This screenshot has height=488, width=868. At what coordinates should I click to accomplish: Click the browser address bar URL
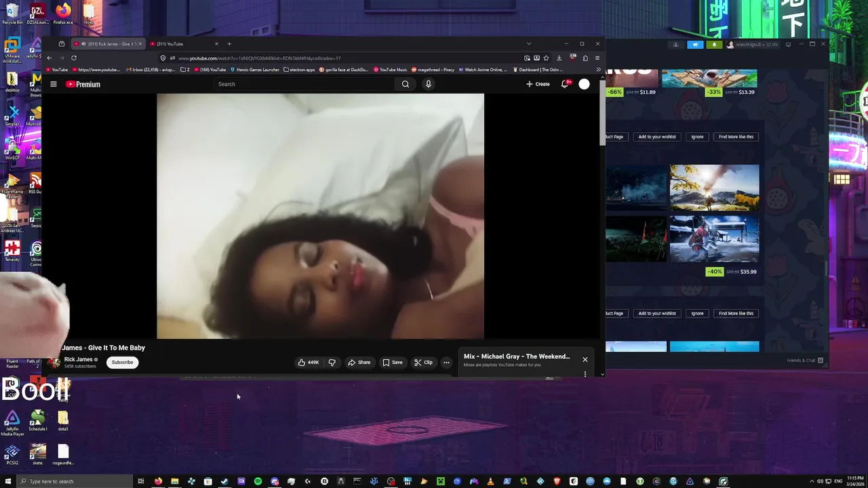[259, 58]
